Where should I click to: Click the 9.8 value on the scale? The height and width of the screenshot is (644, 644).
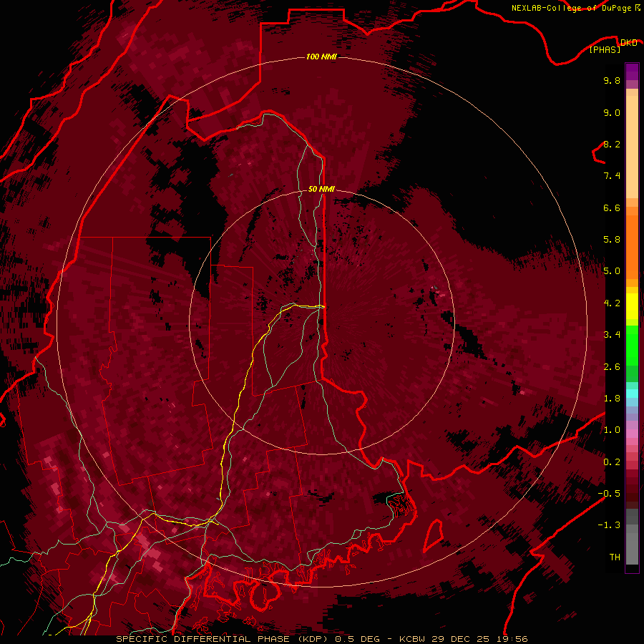[x=612, y=80]
